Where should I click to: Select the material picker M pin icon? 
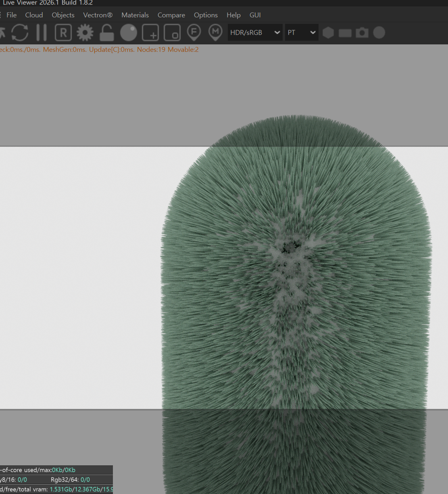click(x=215, y=33)
